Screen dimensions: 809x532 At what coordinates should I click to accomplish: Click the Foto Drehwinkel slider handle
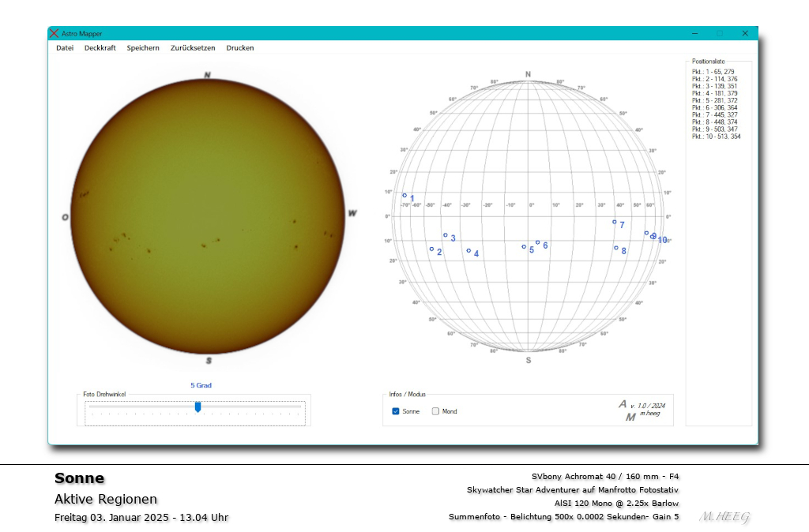tap(198, 406)
